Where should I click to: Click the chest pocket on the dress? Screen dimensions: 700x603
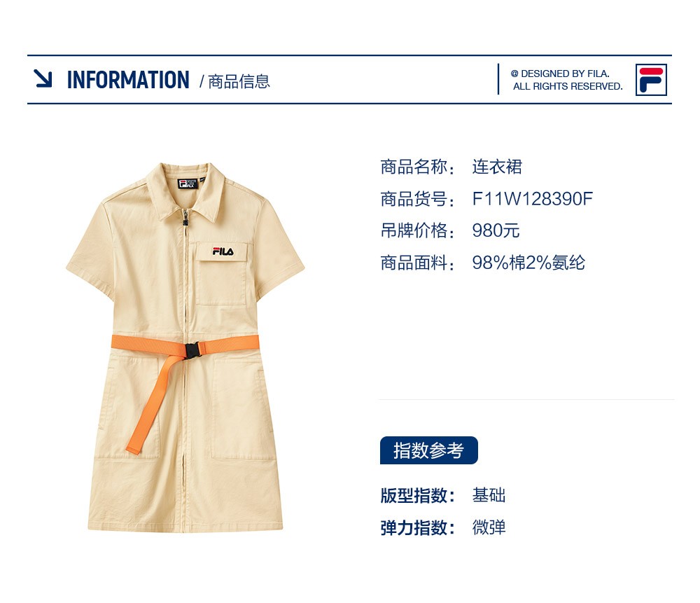tap(222, 275)
